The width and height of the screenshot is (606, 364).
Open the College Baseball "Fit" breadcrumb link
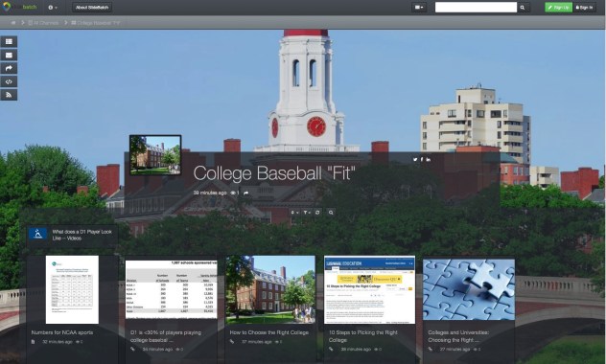click(x=96, y=23)
